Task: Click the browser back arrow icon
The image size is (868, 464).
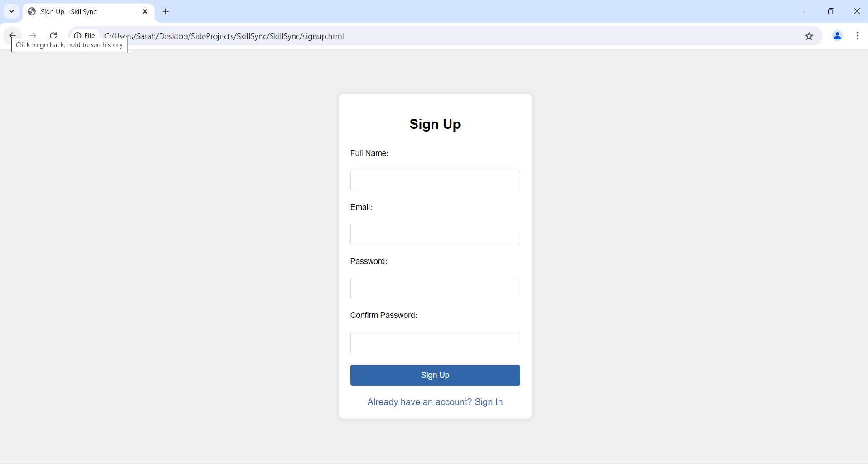Action: [x=13, y=35]
